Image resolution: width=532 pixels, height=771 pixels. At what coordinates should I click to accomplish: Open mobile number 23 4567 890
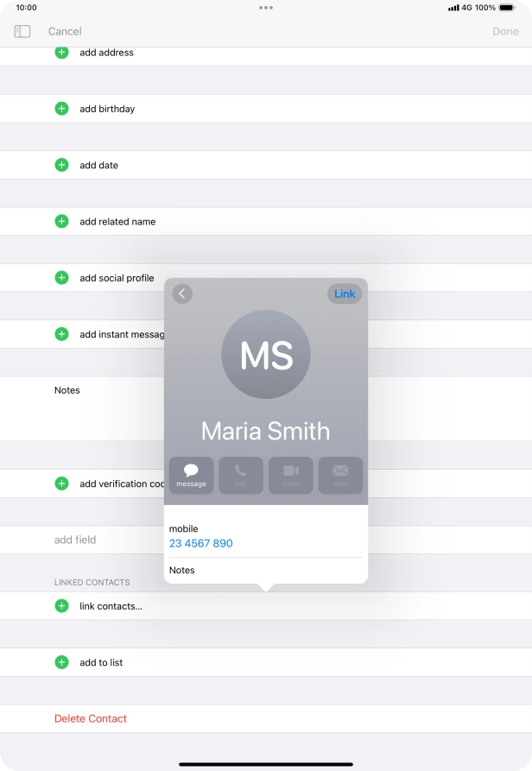click(x=200, y=543)
